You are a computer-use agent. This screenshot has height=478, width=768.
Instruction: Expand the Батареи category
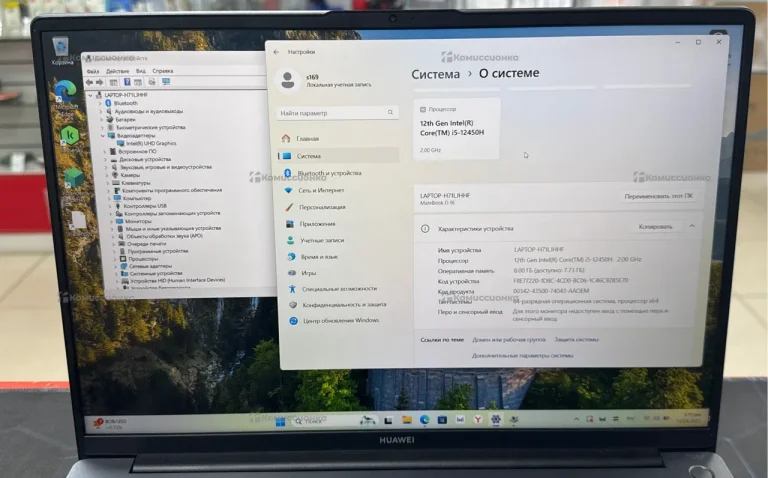pos(102,120)
